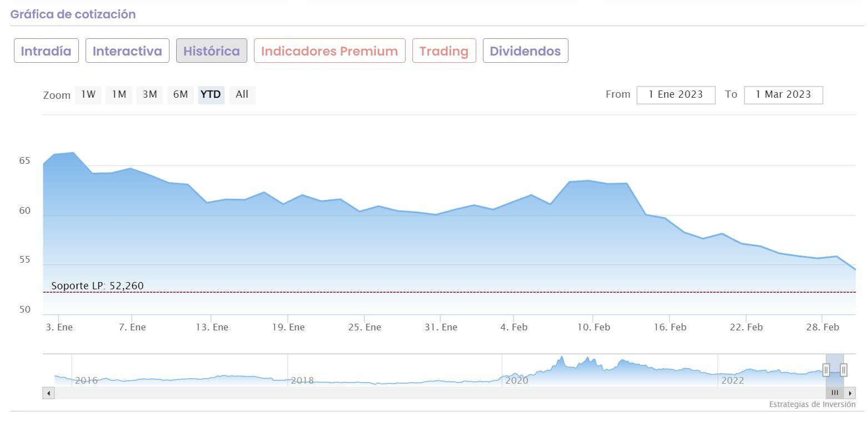
Task: Switch to the Trading tab
Action: coord(444,51)
